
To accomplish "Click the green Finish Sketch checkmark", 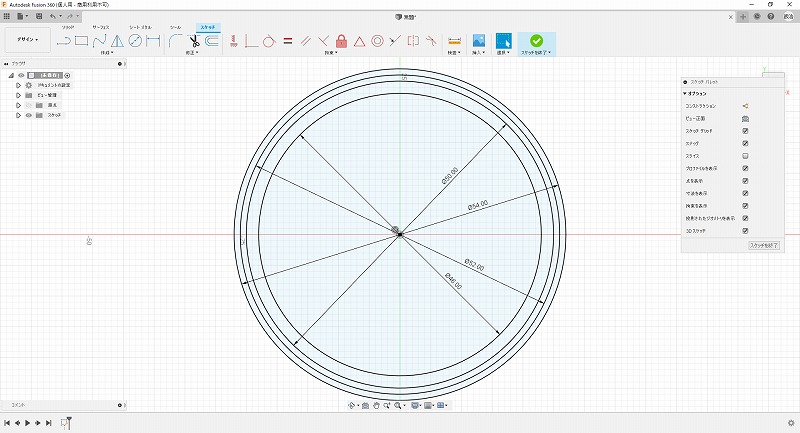I will tap(536, 41).
